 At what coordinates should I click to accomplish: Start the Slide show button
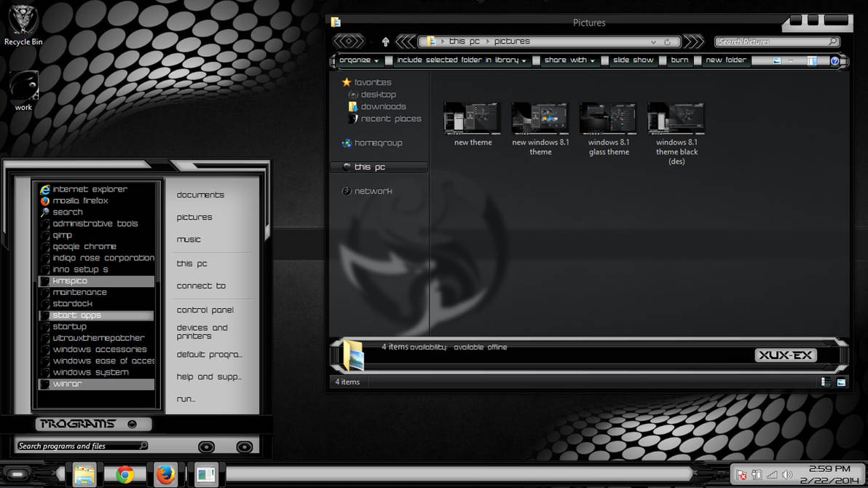633,60
